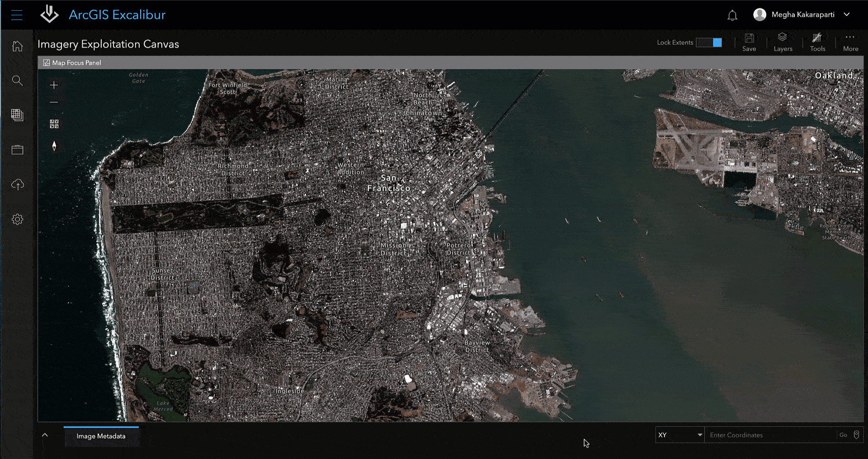Click the Western Addition map label

point(351,169)
